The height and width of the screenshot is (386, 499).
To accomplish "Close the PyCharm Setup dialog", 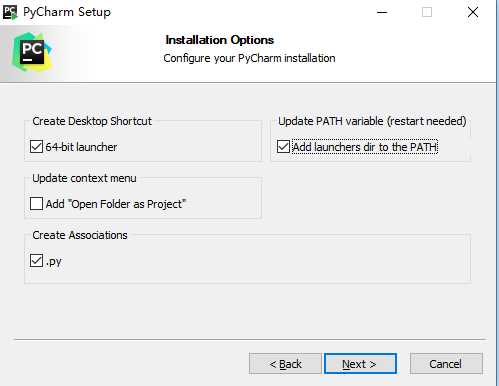I will 473,12.
